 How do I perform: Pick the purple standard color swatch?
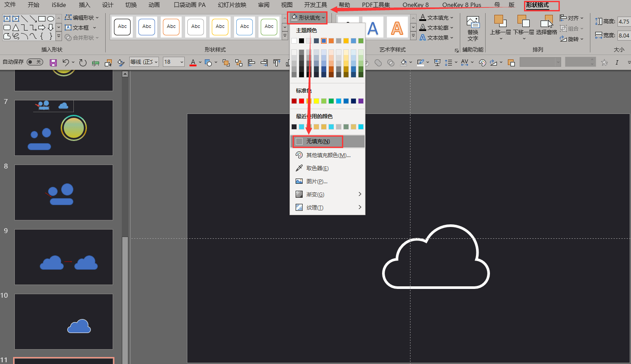(x=361, y=101)
